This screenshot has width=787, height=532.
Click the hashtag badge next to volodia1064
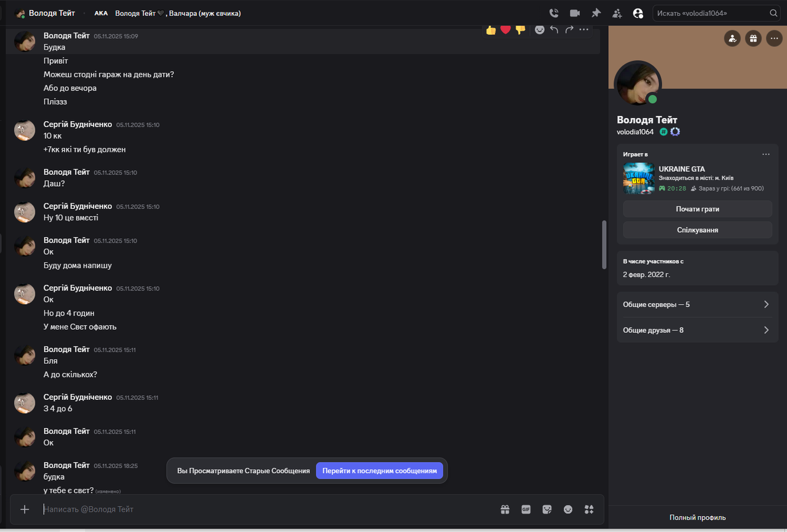[x=663, y=131]
